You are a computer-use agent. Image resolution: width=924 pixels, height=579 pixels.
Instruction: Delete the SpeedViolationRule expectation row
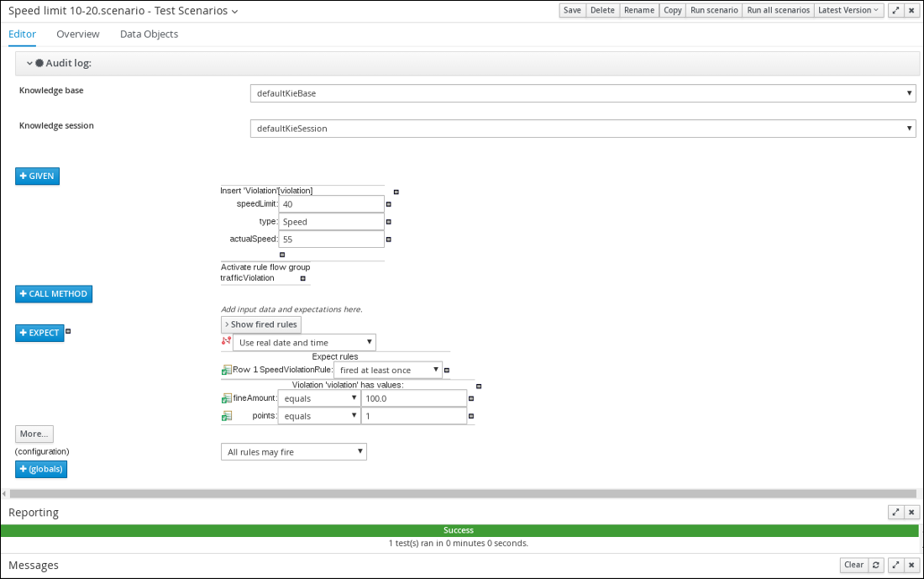[x=447, y=371]
